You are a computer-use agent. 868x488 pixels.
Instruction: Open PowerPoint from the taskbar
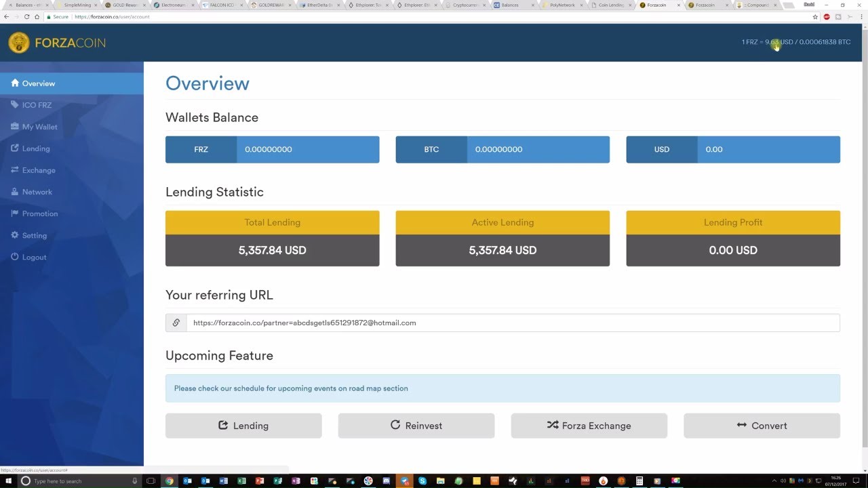pos(259,481)
